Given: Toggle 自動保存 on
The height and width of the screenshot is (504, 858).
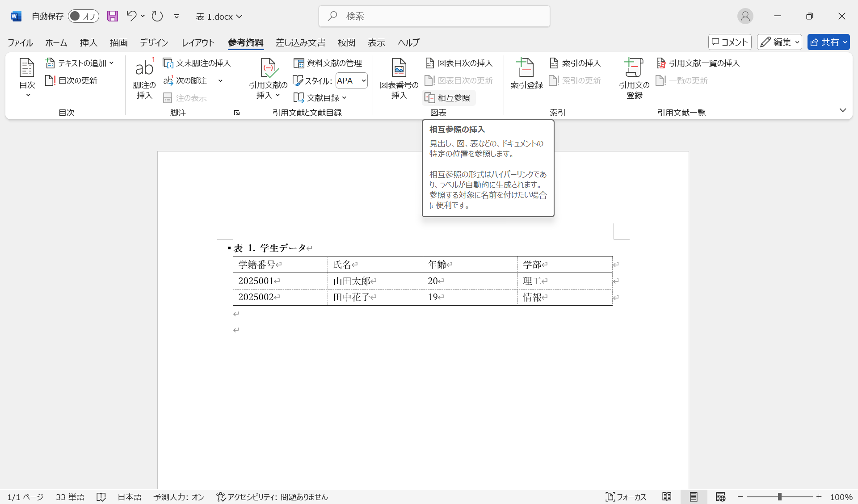Looking at the screenshot, I should pos(83,16).
